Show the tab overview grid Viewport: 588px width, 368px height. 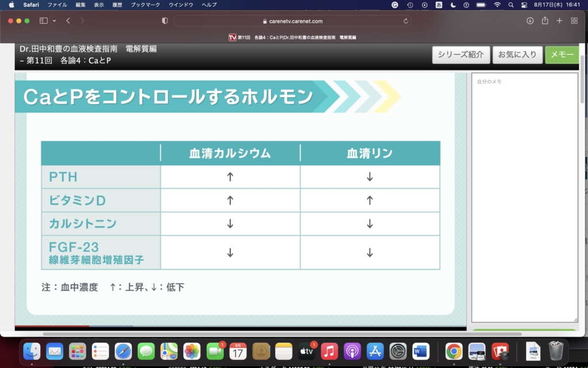pos(574,21)
